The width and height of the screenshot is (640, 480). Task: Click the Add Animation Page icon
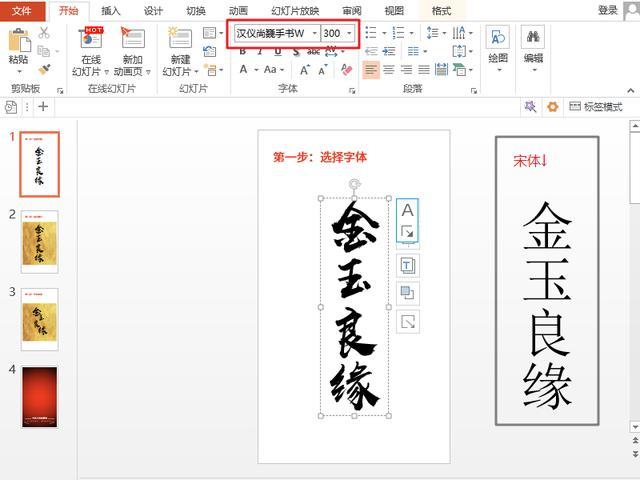[x=132, y=39]
